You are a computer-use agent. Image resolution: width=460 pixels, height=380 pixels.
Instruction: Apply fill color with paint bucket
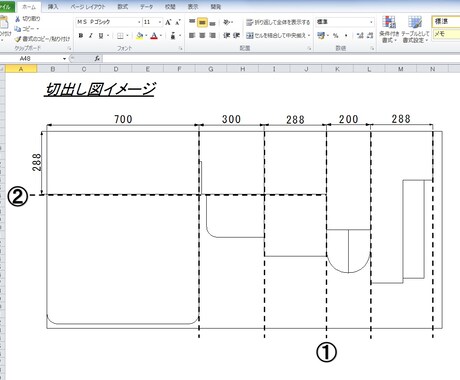(x=140, y=36)
